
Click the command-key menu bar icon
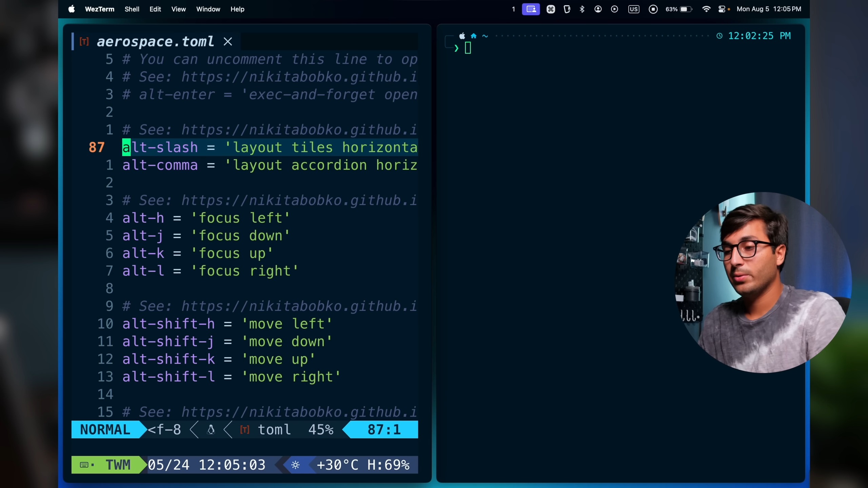coord(551,9)
